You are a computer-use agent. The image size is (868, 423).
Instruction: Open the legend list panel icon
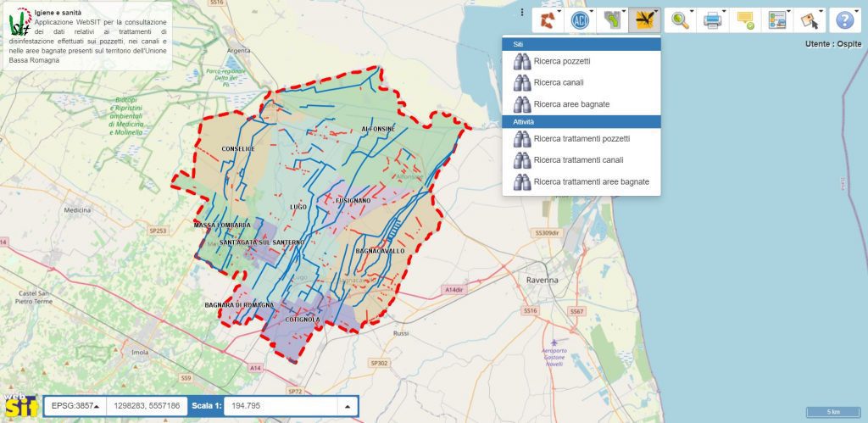pos(776,19)
